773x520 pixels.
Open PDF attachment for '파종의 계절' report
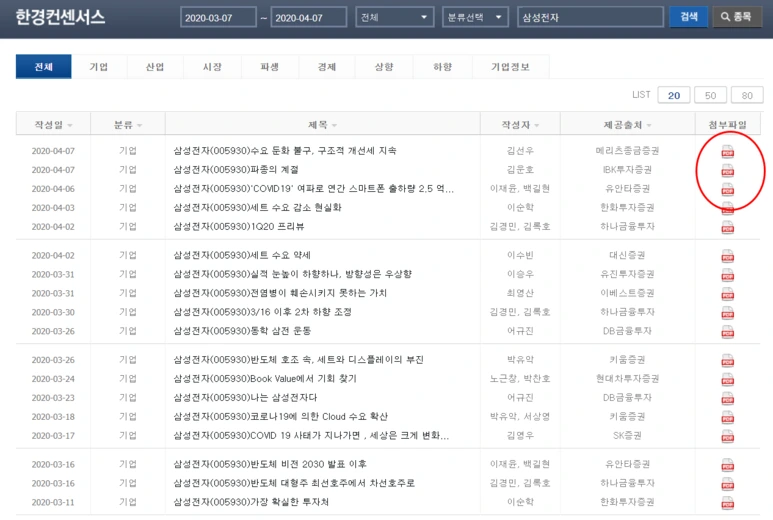727,171
